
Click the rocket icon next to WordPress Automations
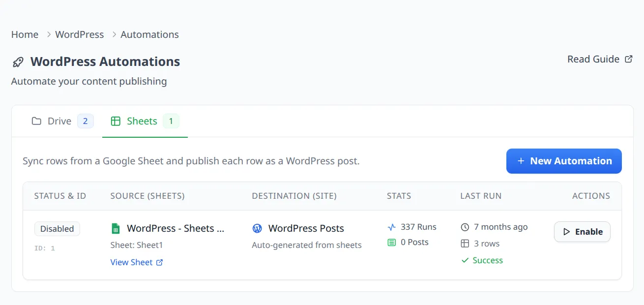[x=18, y=61]
